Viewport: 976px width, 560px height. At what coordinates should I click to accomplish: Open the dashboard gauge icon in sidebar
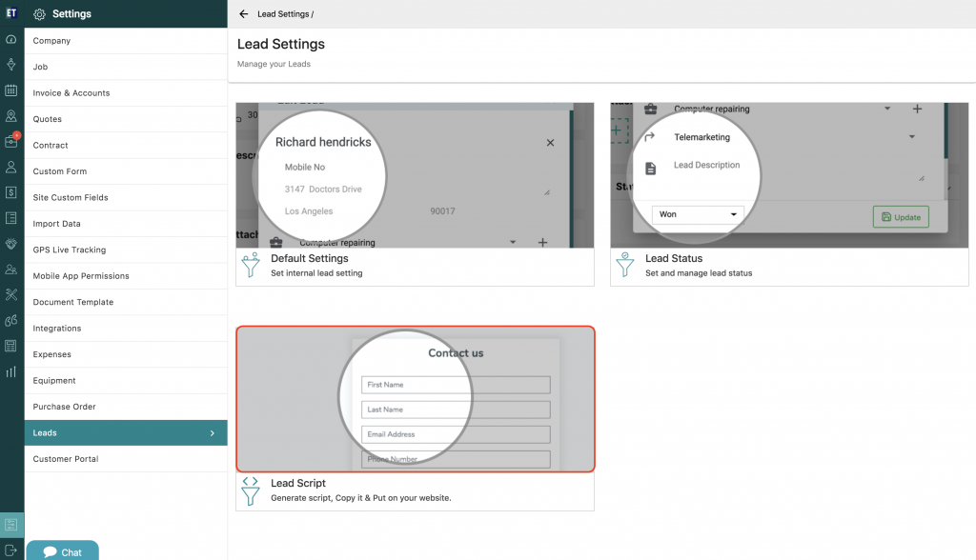coord(11,39)
